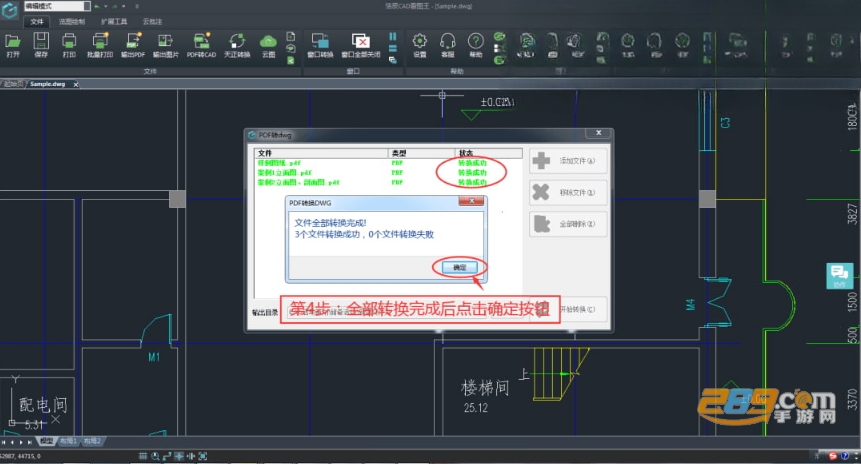The image size is (861, 464).
Task: Open the 天正转换 conversion tool
Action: pos(237,44)
